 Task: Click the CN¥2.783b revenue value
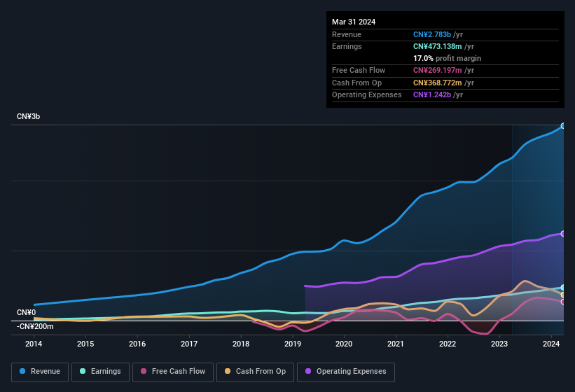coord(432,34)
